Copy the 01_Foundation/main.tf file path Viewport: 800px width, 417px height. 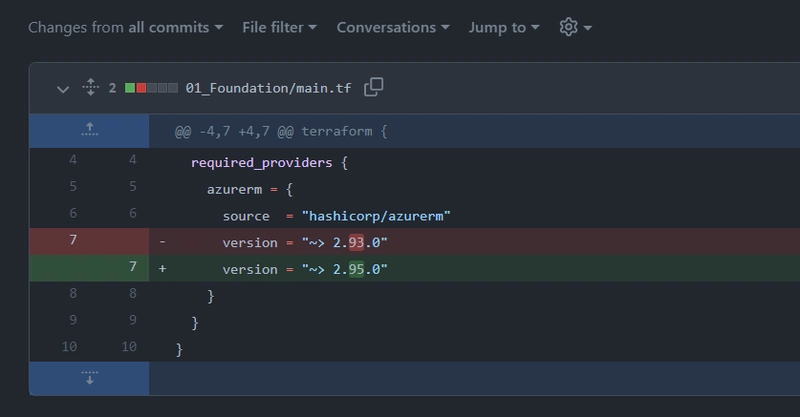[x=373, y=87]
